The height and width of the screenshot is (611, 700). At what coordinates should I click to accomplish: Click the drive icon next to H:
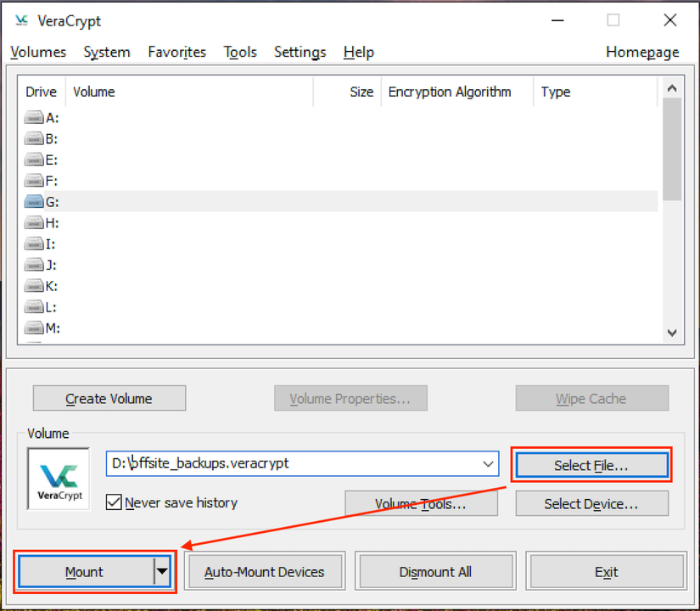[x=32, y=222]
